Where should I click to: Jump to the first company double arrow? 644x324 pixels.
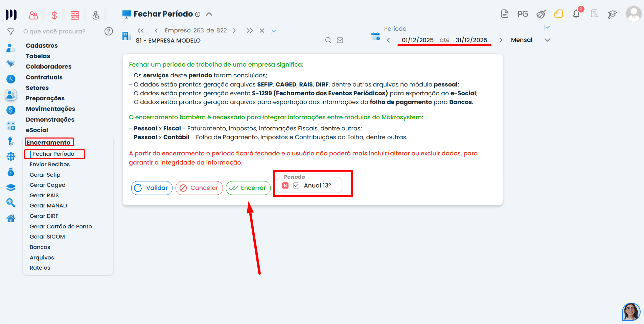point(141,30)
